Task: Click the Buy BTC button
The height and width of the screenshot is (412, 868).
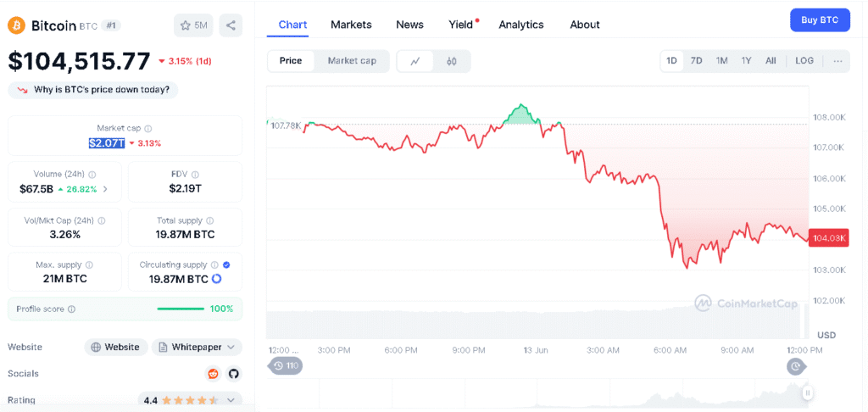Action: [x=819, y=20]
